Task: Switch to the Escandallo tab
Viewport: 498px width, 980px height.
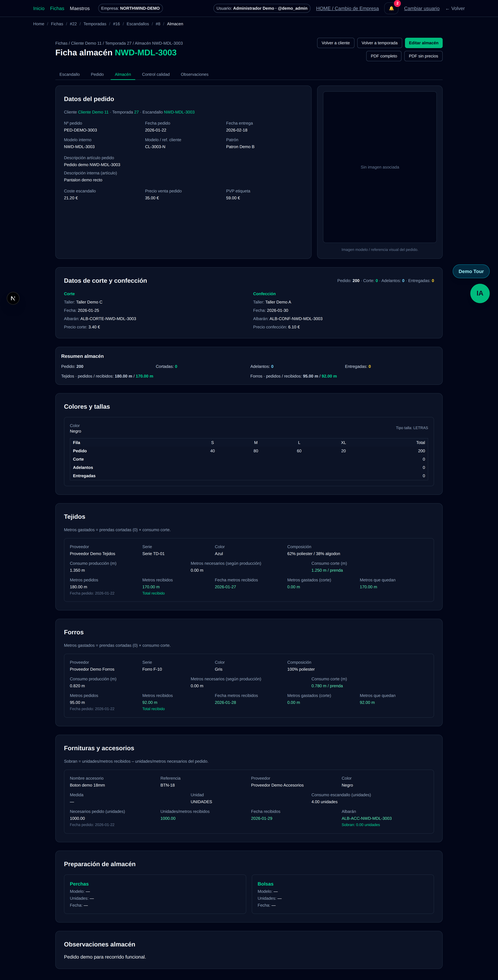Action: [x=70, y=75]
